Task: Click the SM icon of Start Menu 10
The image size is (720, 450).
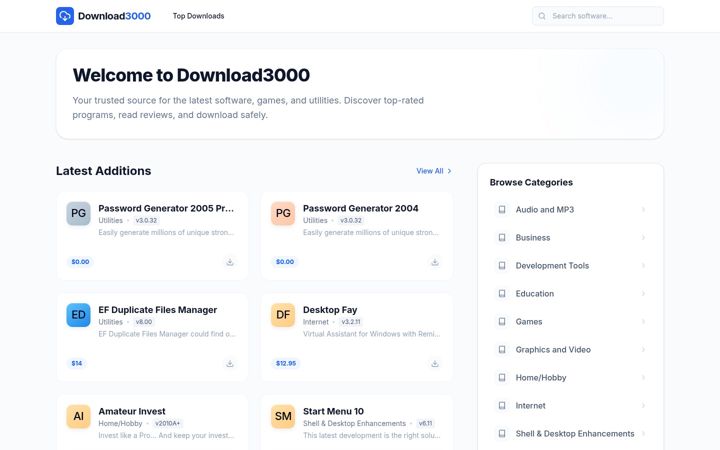Action: (283, 416)
